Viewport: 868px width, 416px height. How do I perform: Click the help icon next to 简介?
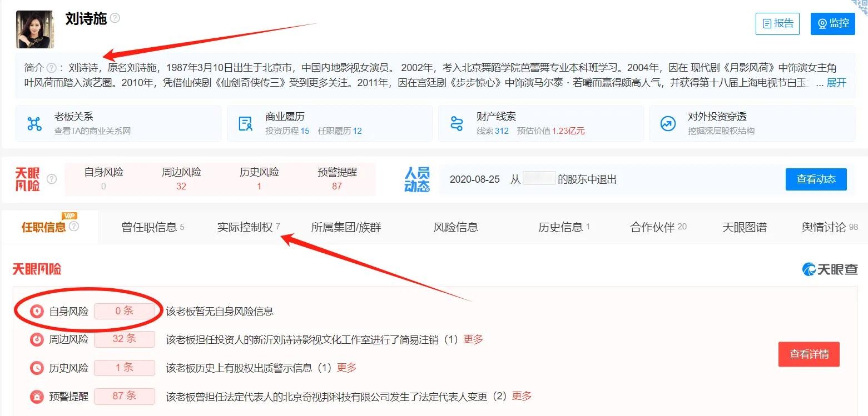[51, 68]
